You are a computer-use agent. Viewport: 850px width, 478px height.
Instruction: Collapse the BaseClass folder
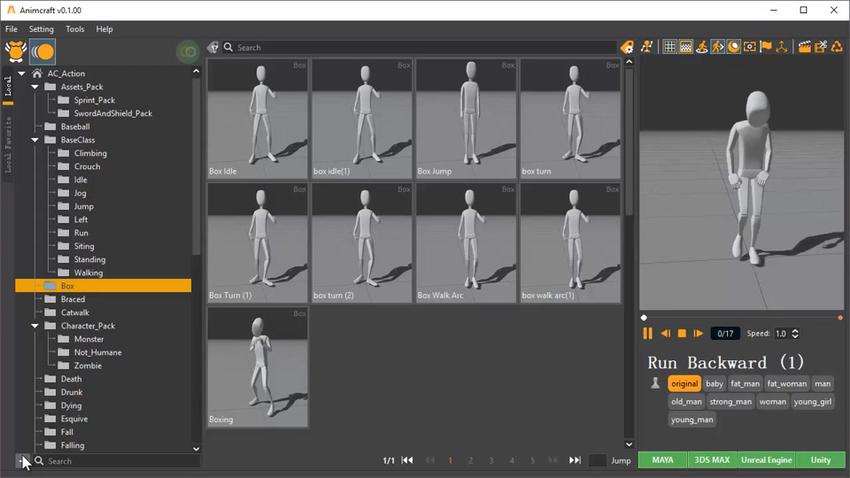point(37,140)
